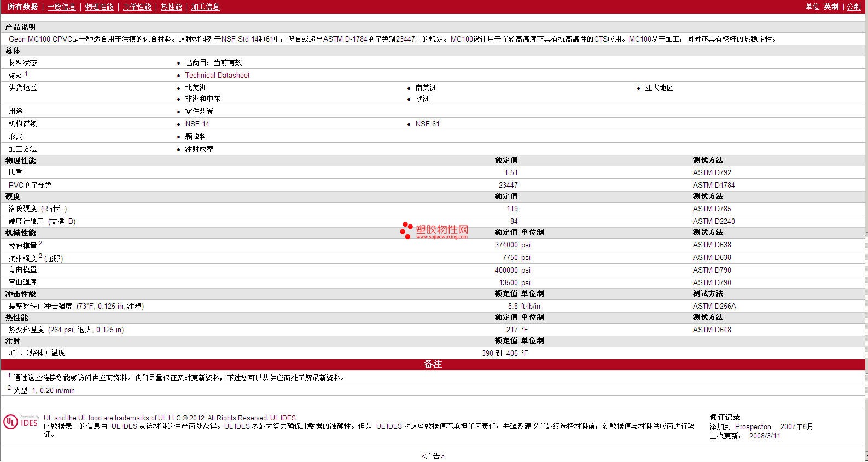Show the 加工信息 tab

[x=206, y=7]
